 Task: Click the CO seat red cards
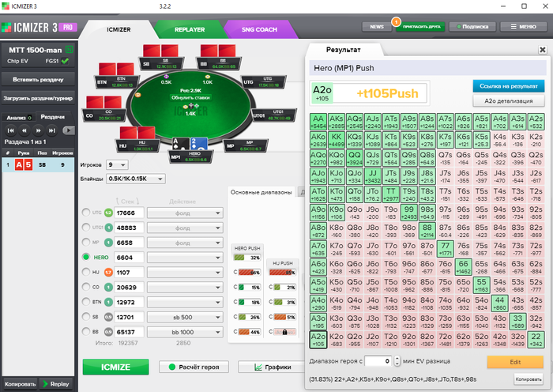[103, 102]
